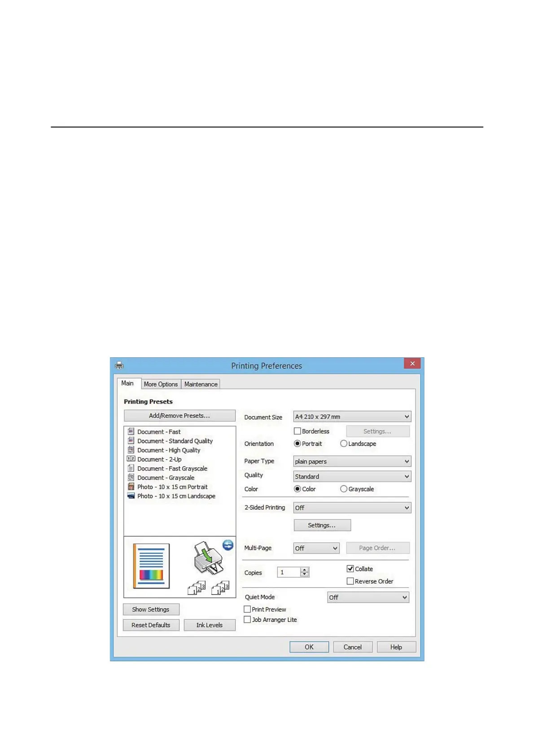Click the Document - Grayscale preset icon
Screen dimensions: 534x756
click(x=131, y=477)
